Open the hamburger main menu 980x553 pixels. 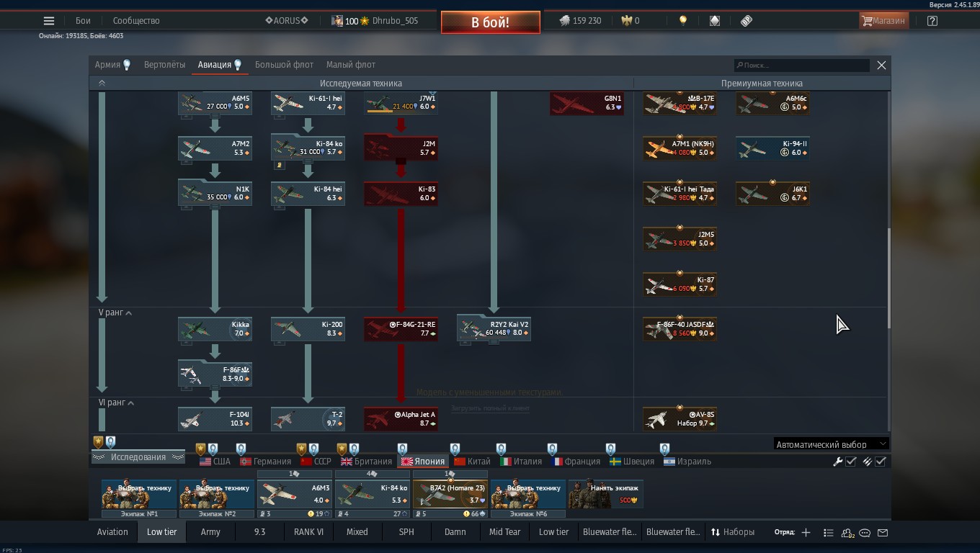point(48,21)
